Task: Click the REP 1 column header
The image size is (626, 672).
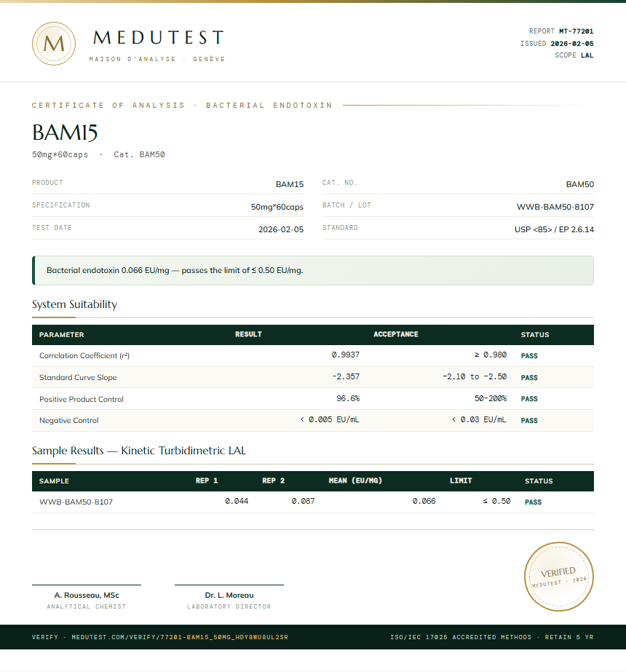Action: pyautogui.click(x=207, y=481)
